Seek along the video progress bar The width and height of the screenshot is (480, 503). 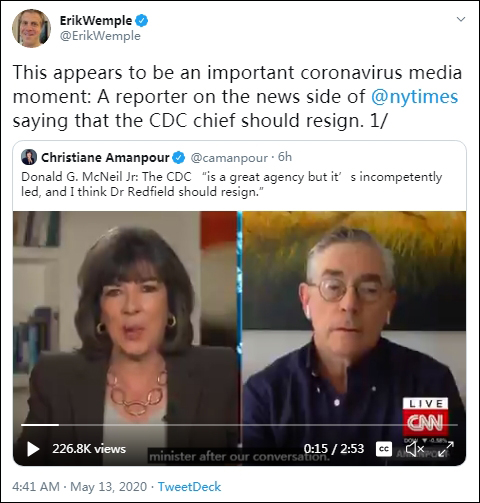[239, 425]
